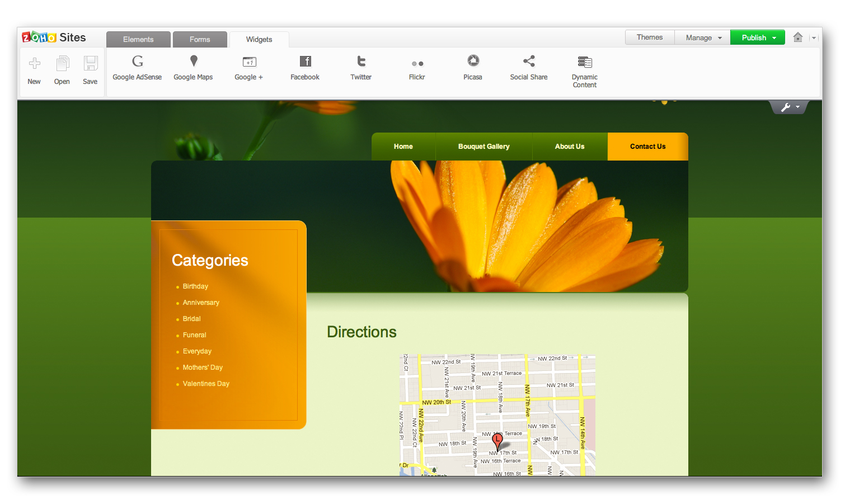
Task: Switch to the Elements tab
Action: 138,39
